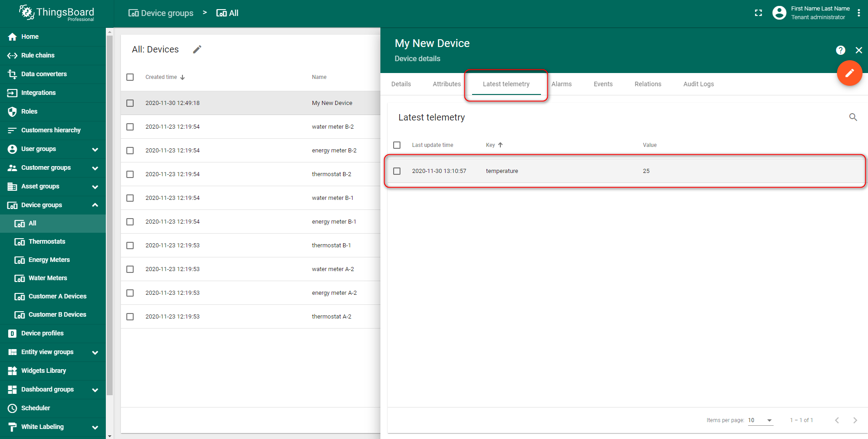Open the Rule chains icon in sidebar

click(x=12, y=55)
